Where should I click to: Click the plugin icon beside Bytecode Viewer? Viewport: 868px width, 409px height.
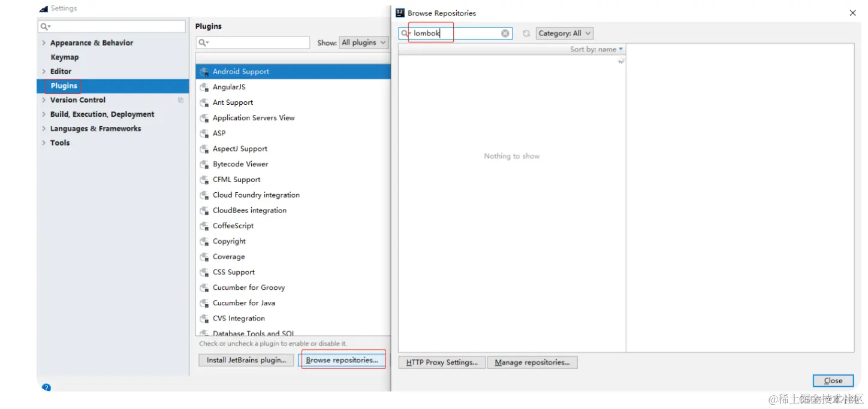pos(204,164)
